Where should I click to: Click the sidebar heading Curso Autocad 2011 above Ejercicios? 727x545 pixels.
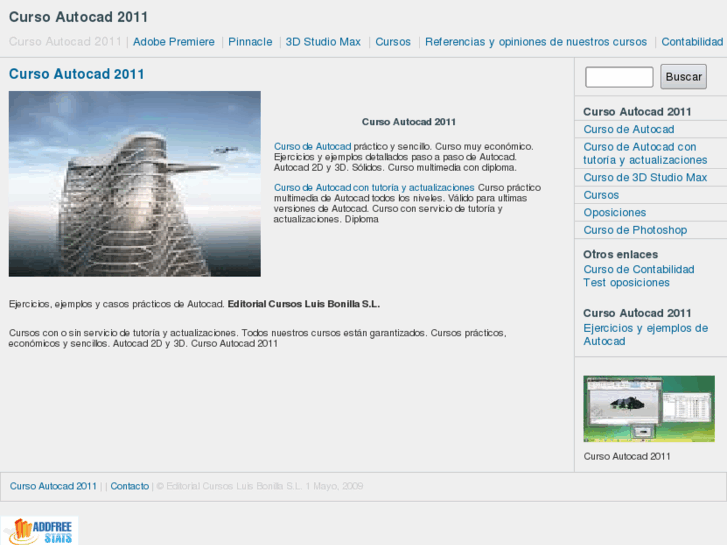coord(637,313)
